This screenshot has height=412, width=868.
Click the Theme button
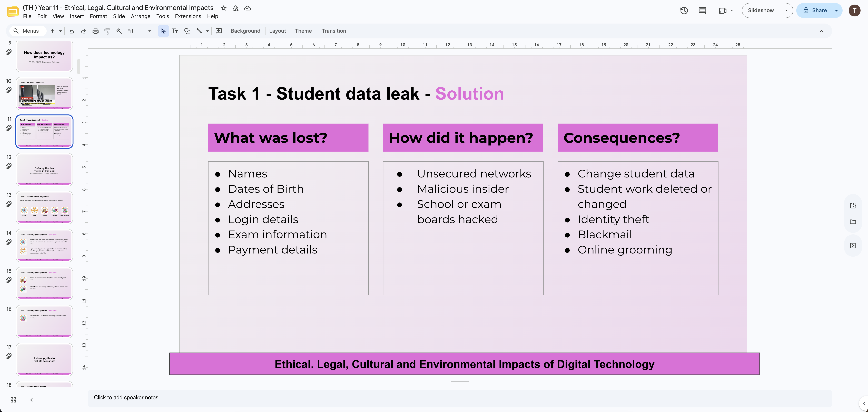tap(303, 31)
